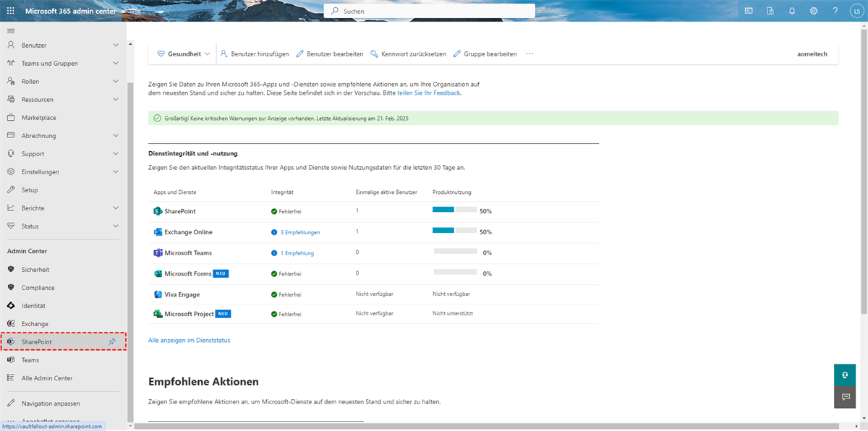Image resolution: width=868 pixels, height=431 pixels.
Task: Click Microsoft Teams 0% usage bar
Action: pyautogui.click(x=455, y=251)
